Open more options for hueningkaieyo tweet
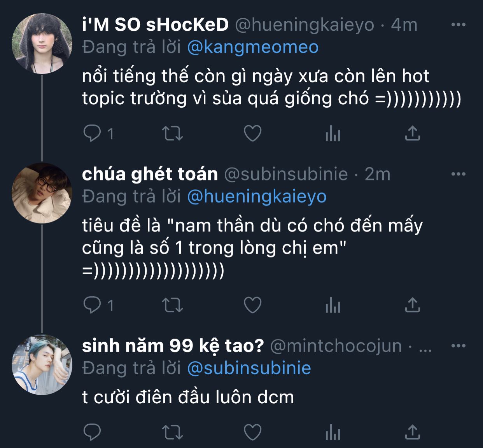Screen dimensions: 483x448 pyautogui.click(x=458, y=24)
